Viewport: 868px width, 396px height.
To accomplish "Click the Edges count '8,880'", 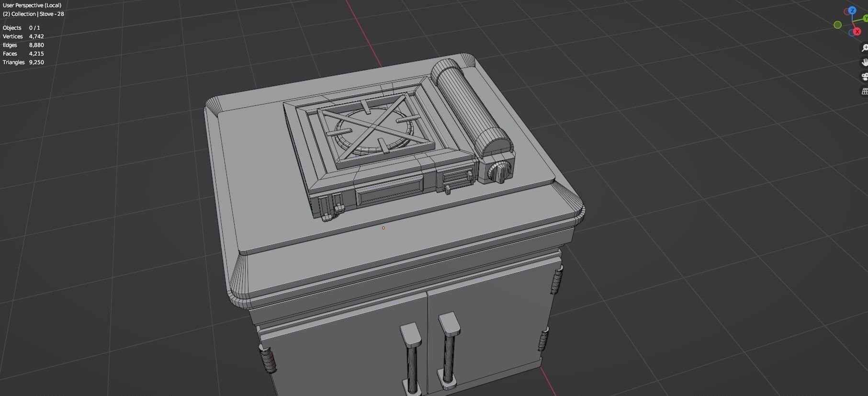I will click(x=36, y=45).
